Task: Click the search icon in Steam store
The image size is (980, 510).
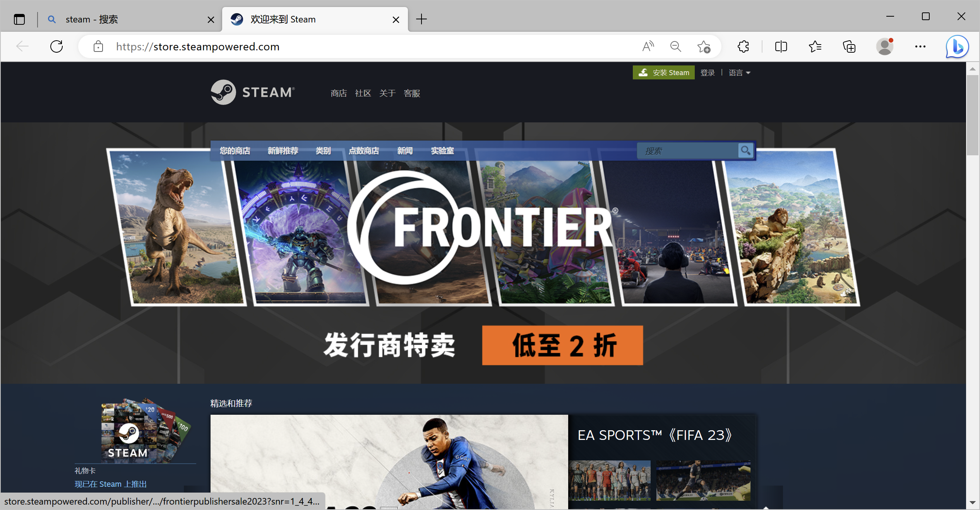Action: pyautogui.click(x=745, y=151)
